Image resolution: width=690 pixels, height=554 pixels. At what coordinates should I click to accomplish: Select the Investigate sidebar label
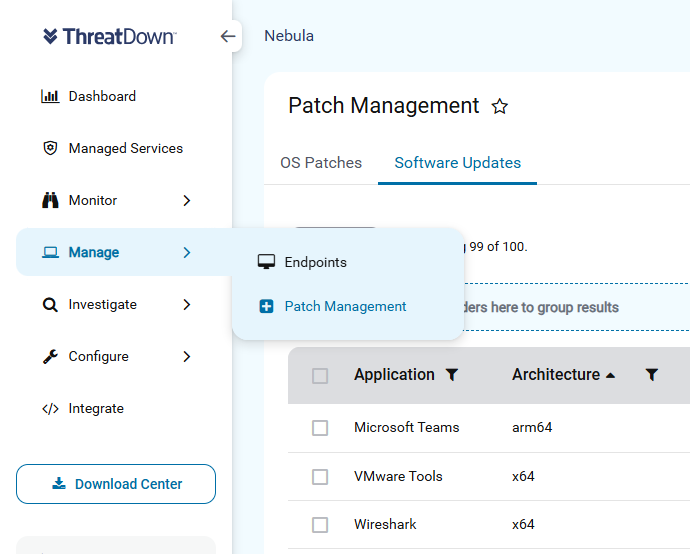coord(103,305)
